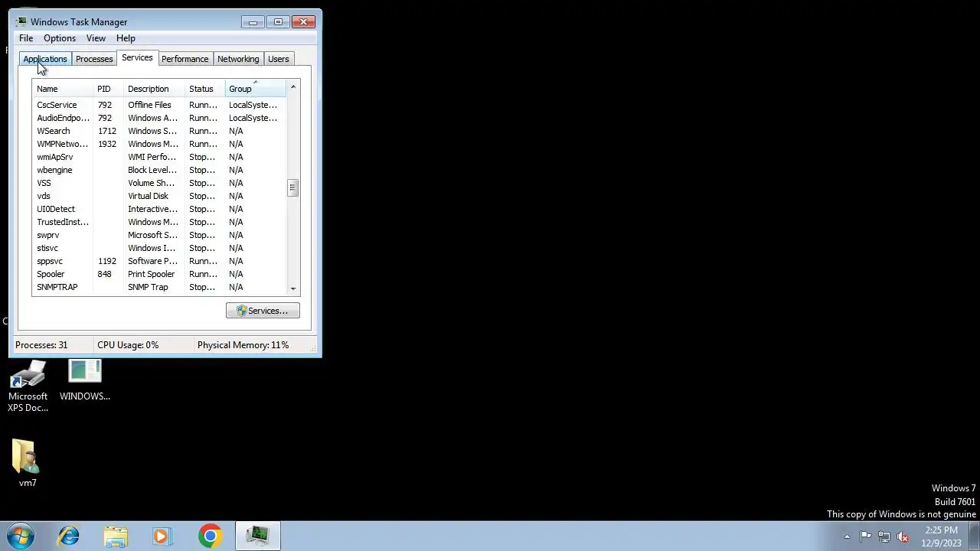Select the wmiApSrv service row

click(x=159, y=157)
